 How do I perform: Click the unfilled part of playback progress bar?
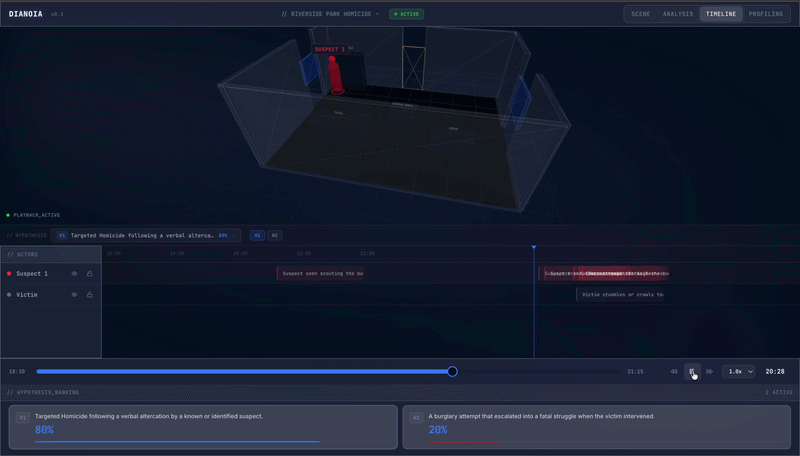(538, 372)
